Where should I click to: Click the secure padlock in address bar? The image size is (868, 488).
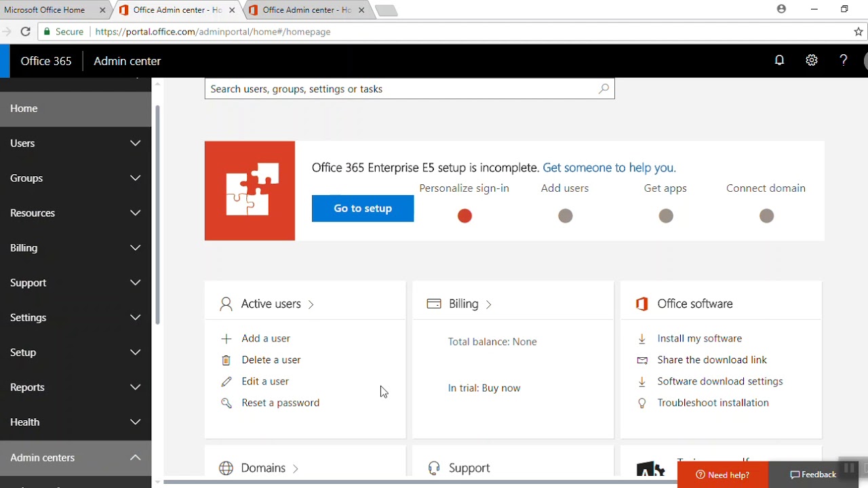(47, 31)
